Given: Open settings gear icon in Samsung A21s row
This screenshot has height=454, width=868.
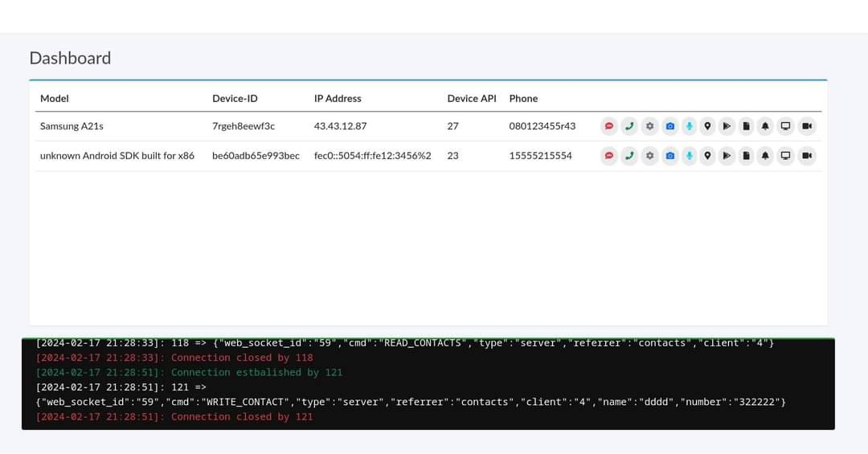Looking at the screenshot, I should (650, 126).
